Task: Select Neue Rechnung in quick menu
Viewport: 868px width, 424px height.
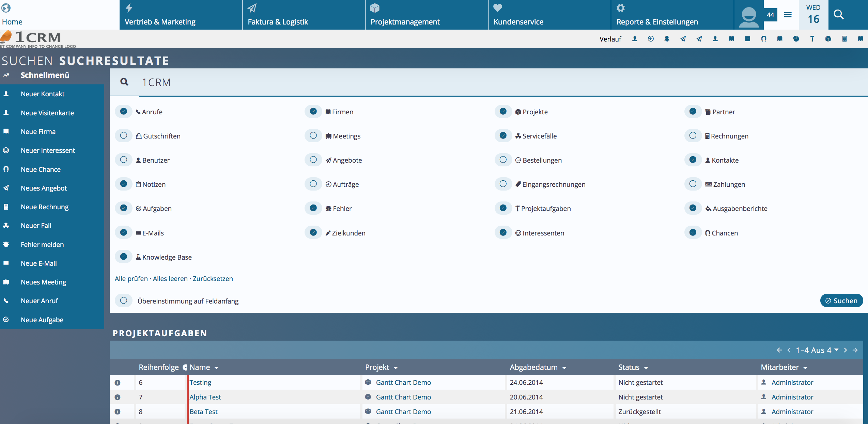Action: click(x=52, y=207)
